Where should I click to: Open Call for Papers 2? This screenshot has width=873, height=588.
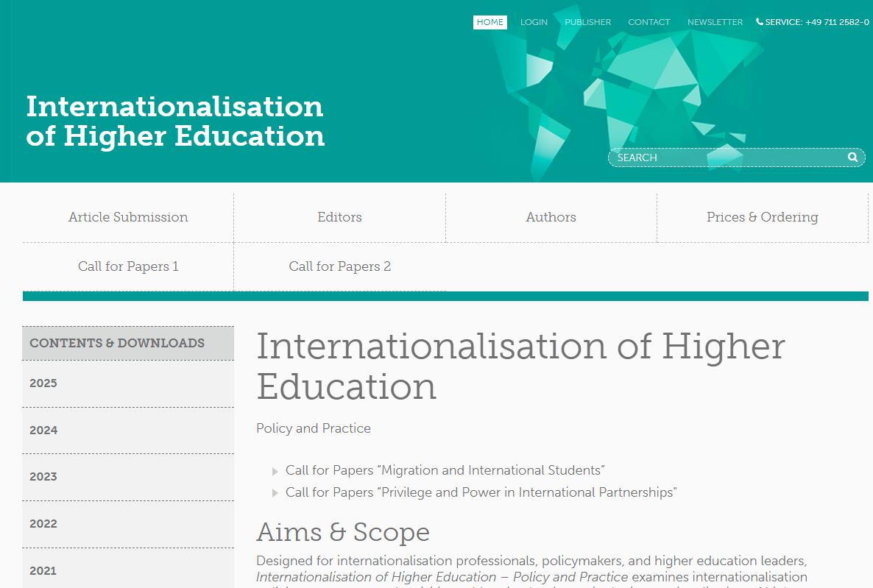(339, 266)
